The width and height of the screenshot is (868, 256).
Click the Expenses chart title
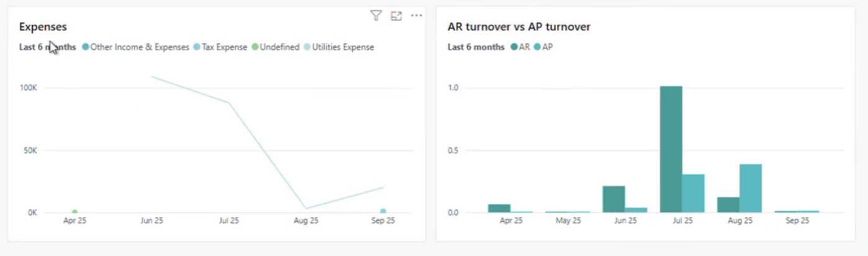(43, 27)
